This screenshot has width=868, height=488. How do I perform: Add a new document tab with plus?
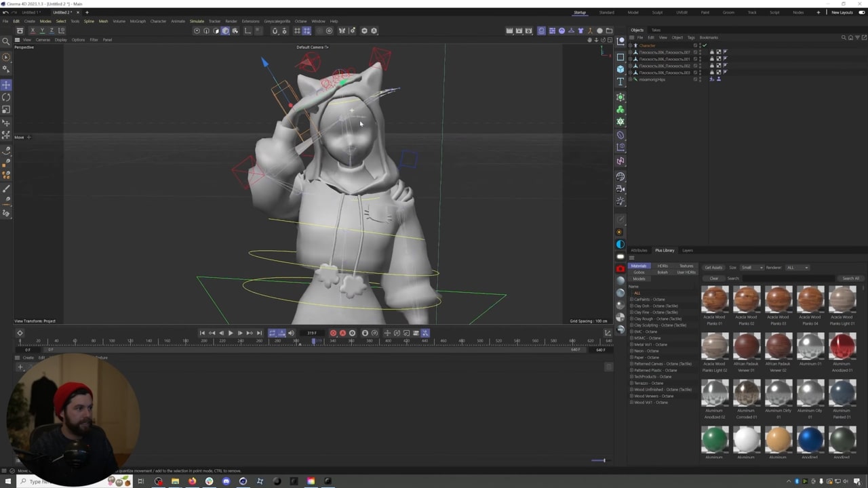tap(87, 12)
